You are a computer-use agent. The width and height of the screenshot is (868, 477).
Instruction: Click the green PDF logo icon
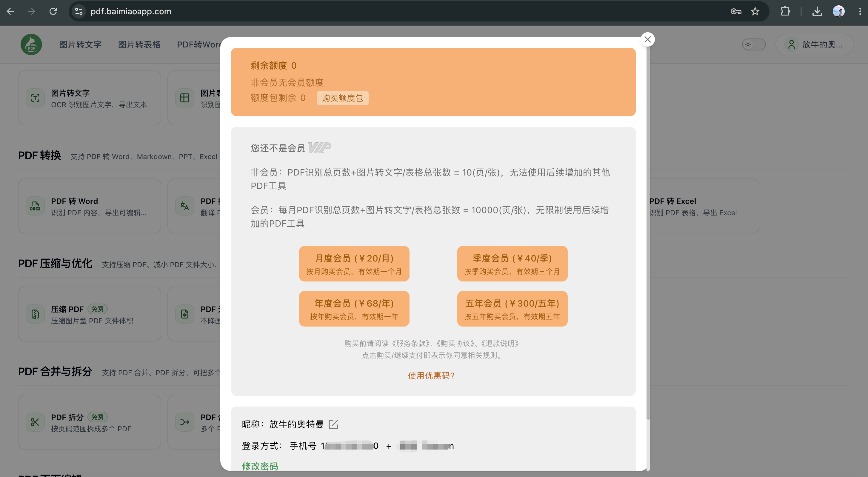[x=31, y=44]
